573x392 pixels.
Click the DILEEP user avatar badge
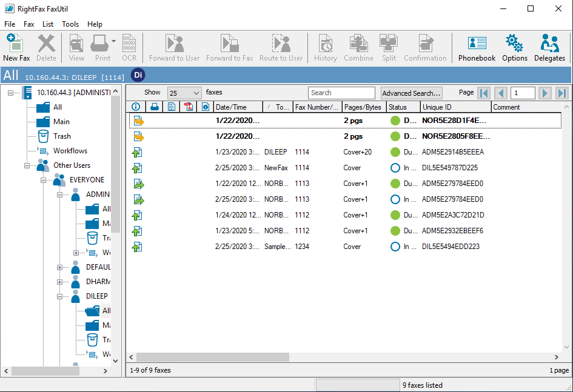tap(139, 75)
